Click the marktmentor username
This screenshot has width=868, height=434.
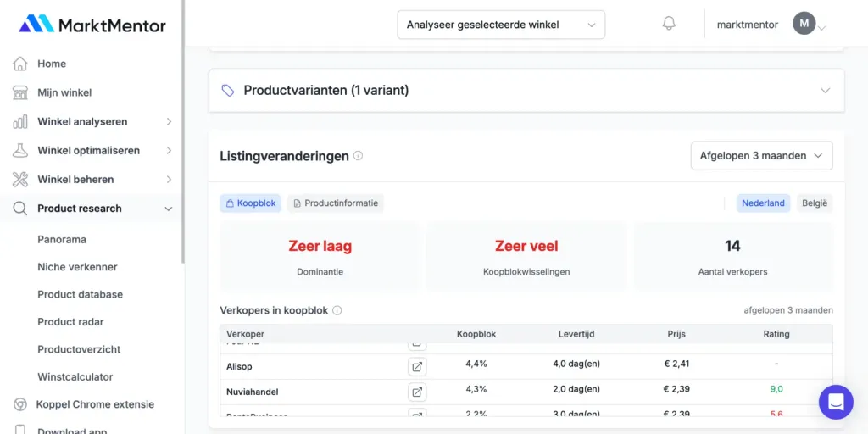[x=748, y=25]
